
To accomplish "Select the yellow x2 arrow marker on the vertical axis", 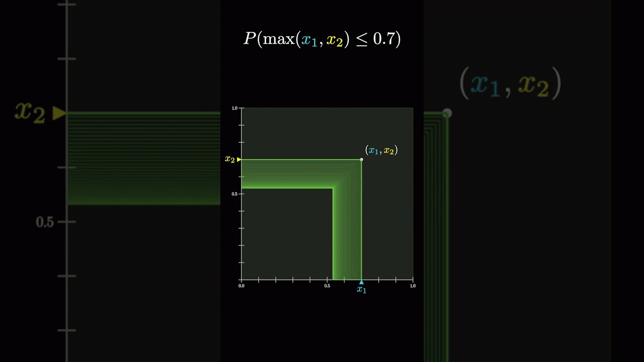I will pyautogui.click(x=239, y=159).
